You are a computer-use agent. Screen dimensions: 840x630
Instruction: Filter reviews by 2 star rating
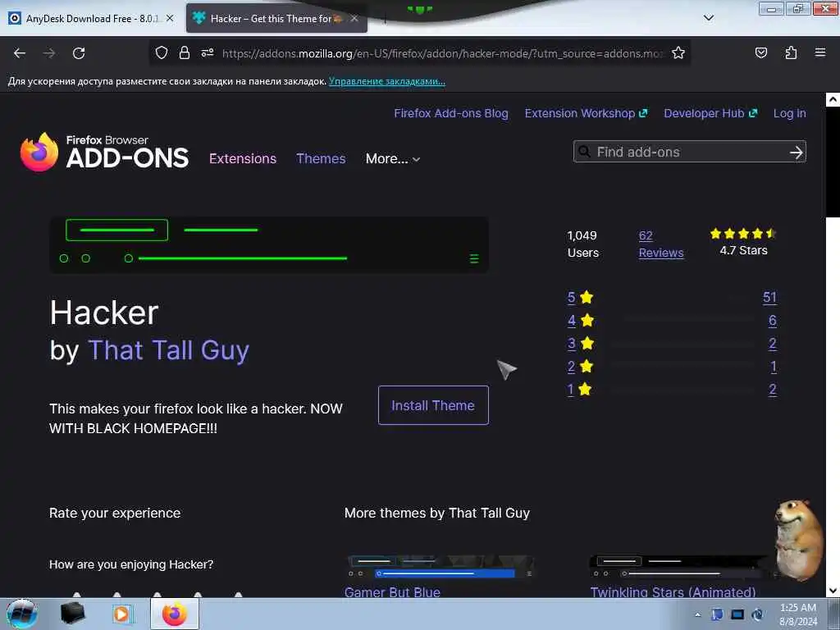click(x=580, y=367)
